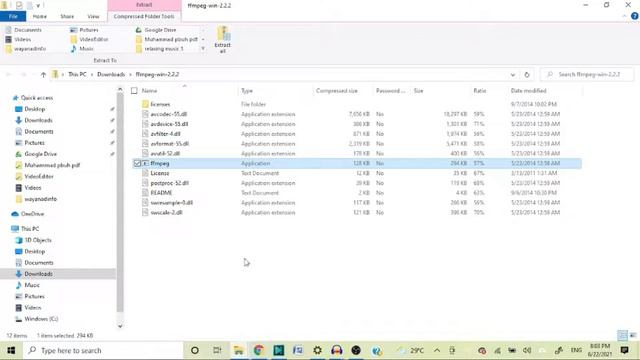This screenshot has height=360, width=640.
Task: Choose Music as extract destination
Action: 82,49
